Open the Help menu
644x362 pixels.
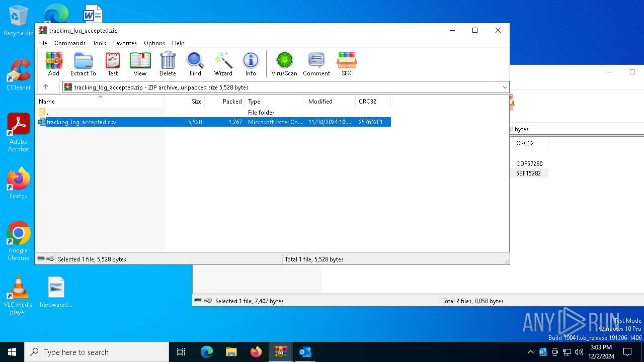coord(178,43)
